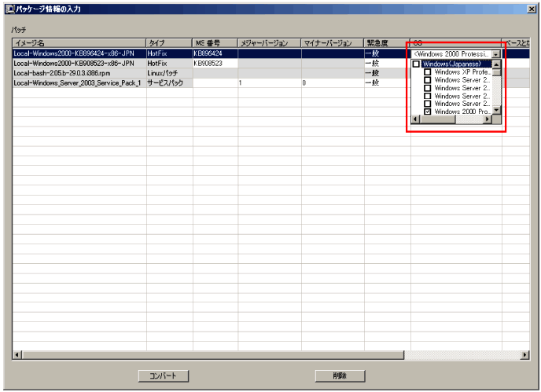Click major version cell showing 1
This screenshot has height=392, width=541.
pos(270,83)
